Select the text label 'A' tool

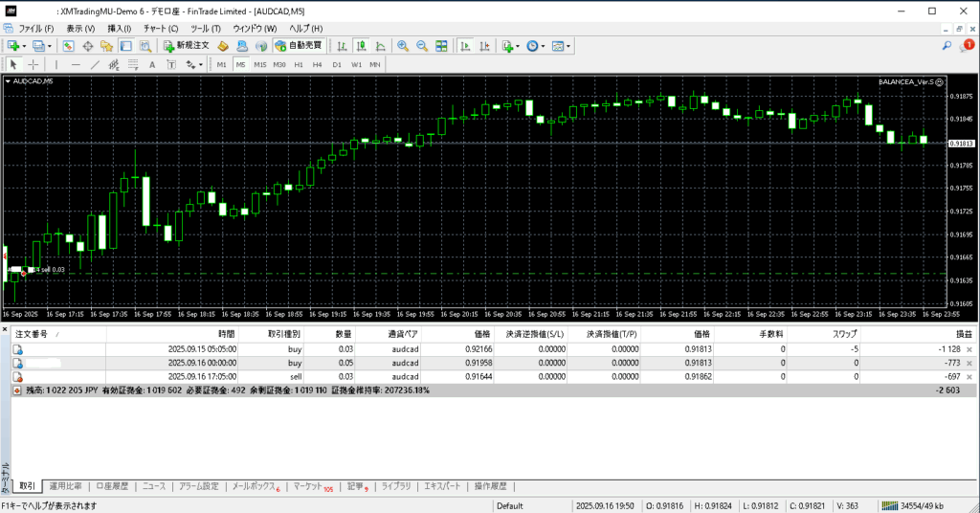(151, 65)
